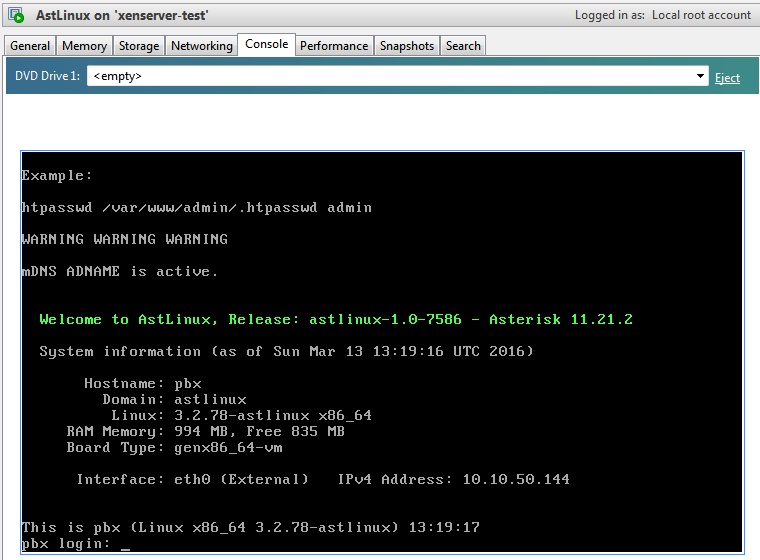Open the Storage tab

coord(139,46)
